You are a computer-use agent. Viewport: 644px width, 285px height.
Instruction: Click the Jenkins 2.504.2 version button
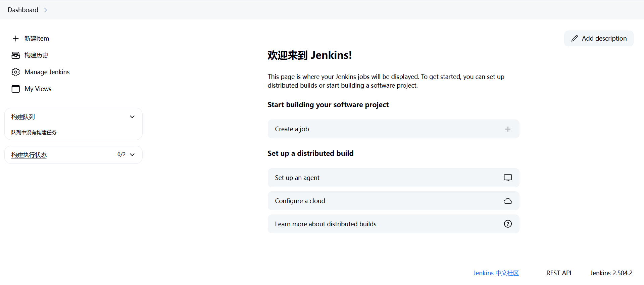coord(611,273)
